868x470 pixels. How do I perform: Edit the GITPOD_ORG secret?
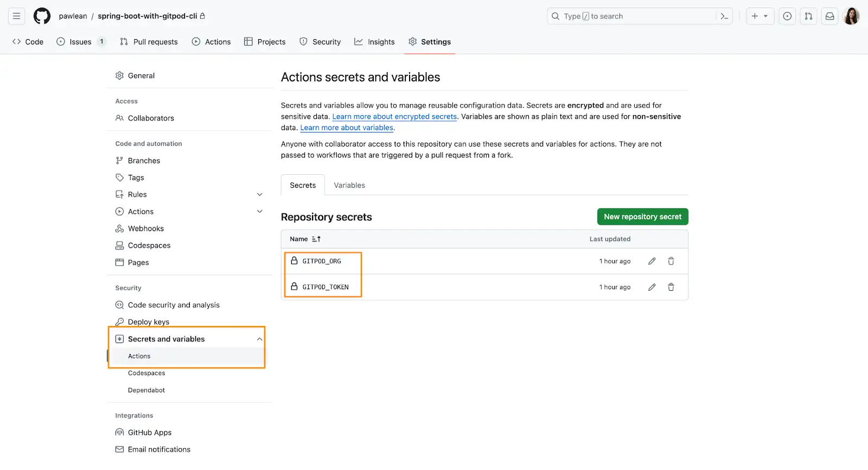652,261
